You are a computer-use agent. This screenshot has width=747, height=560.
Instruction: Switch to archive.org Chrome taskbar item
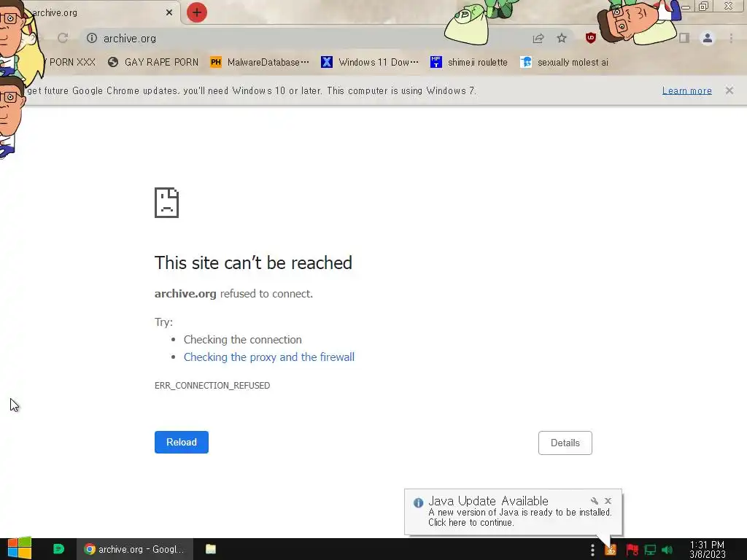pyautogui.click(x=135, y=549)
